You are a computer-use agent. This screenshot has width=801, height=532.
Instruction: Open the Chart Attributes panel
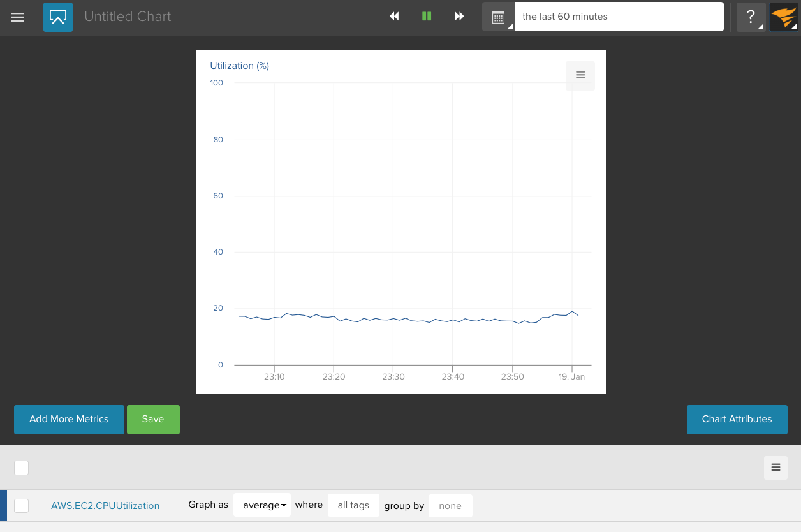point(737,419)
